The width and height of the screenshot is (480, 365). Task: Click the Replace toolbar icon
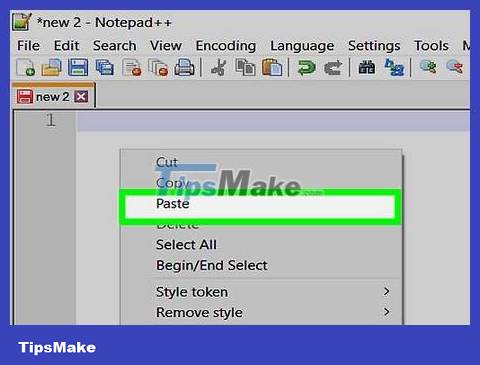(394, 67)
